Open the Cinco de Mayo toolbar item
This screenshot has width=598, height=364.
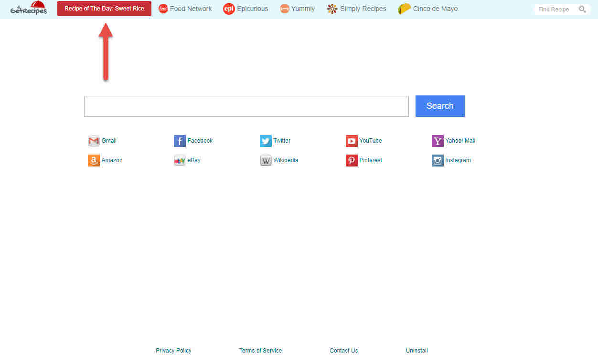[428, 9]
